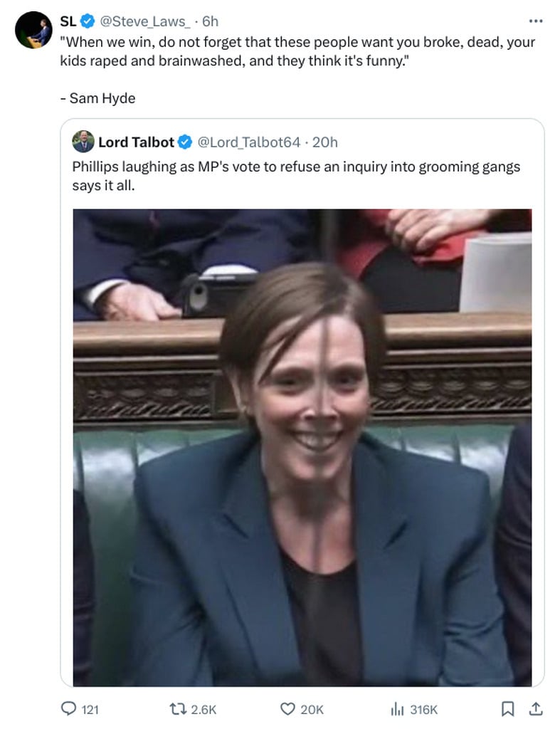Open the reply comment icon
560x729 pixels.
click(69, 708)
